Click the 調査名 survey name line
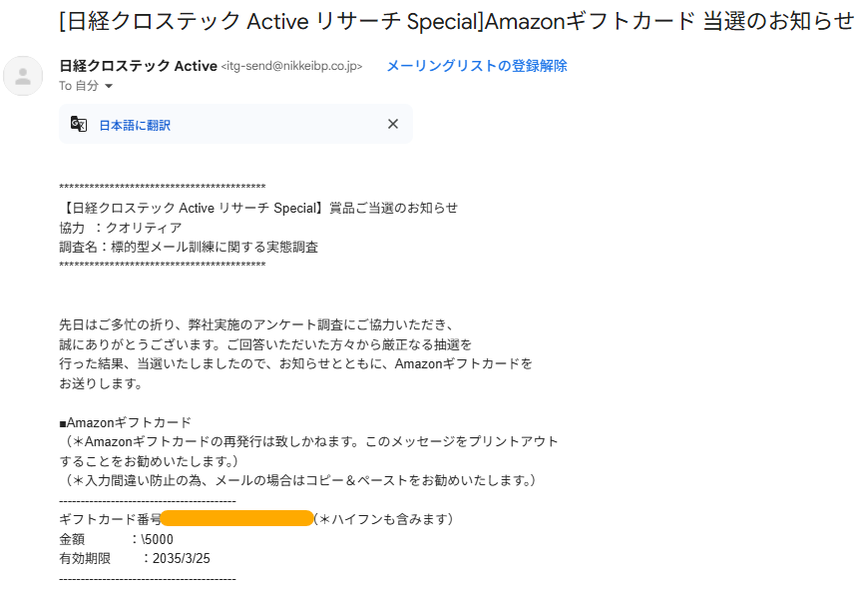The width and height of the screenshot is (868, 591). 189,247
